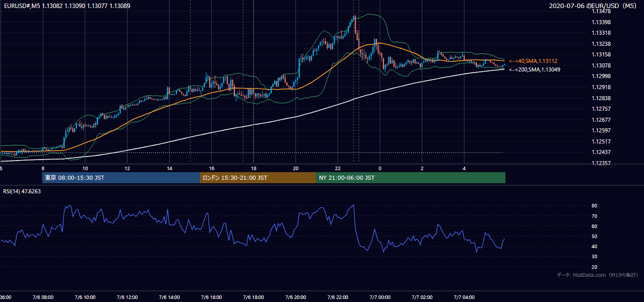Click hour label 22 under the price chart

point(338,168)
